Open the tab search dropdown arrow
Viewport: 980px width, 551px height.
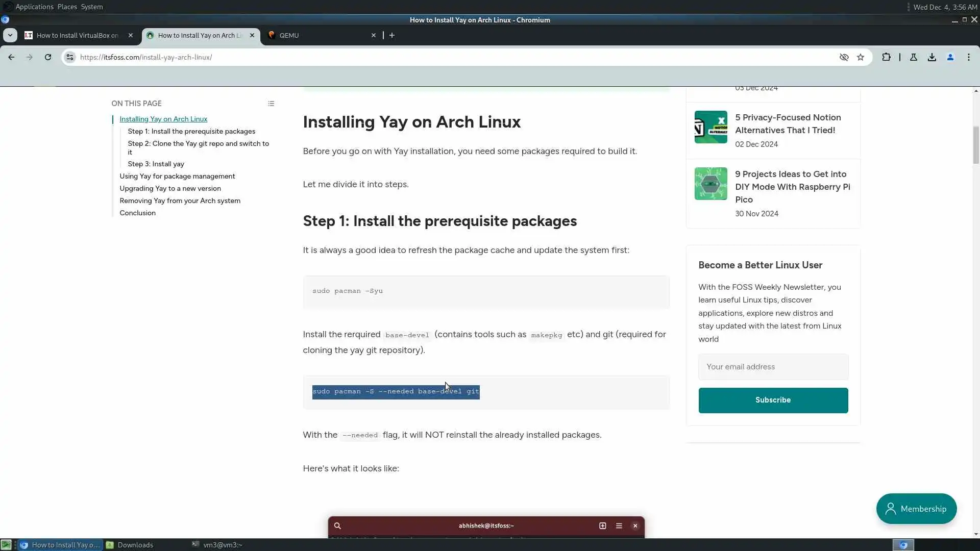tap(10, 35)
